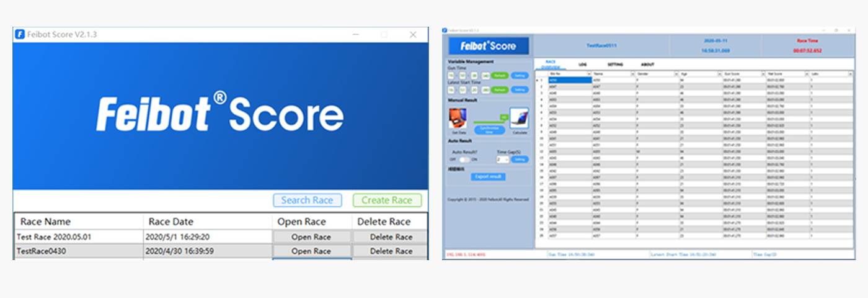The width and height of the screenshot is (868, 298).
Task: Click the first Gun Time hour field
Action: pos(451,76)
